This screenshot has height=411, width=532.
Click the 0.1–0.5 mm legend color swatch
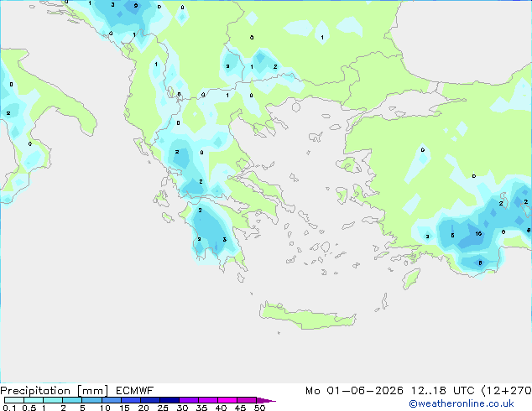click(x=14, y=400)
